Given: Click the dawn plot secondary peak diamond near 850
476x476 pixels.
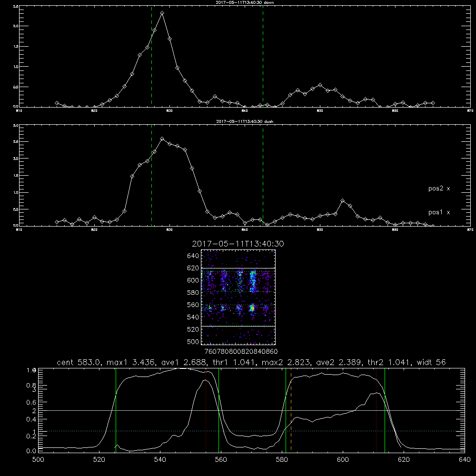Looking at the screenshot, I should 320,85.
